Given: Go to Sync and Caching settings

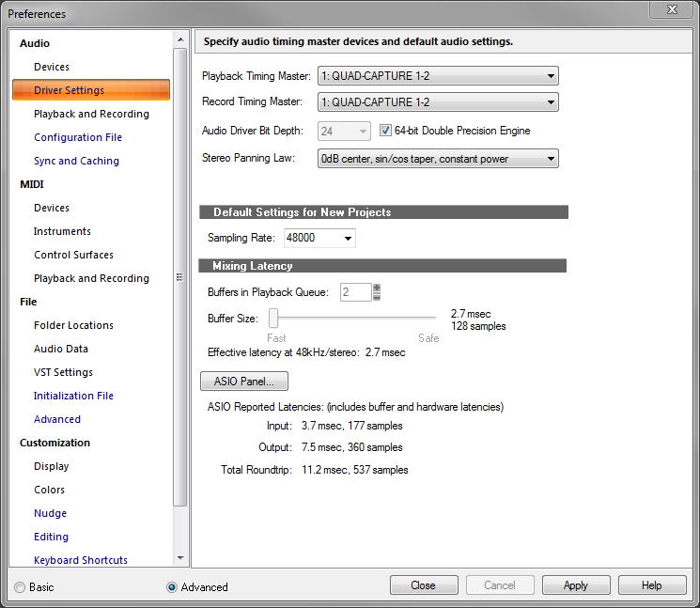Looking at the screenshot, I should pos(76,161).
